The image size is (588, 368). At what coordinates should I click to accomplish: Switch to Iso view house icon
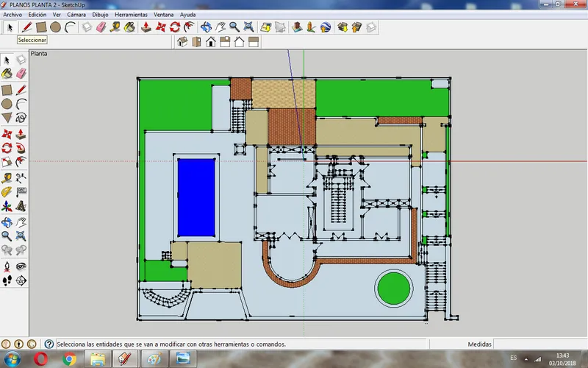182,42
